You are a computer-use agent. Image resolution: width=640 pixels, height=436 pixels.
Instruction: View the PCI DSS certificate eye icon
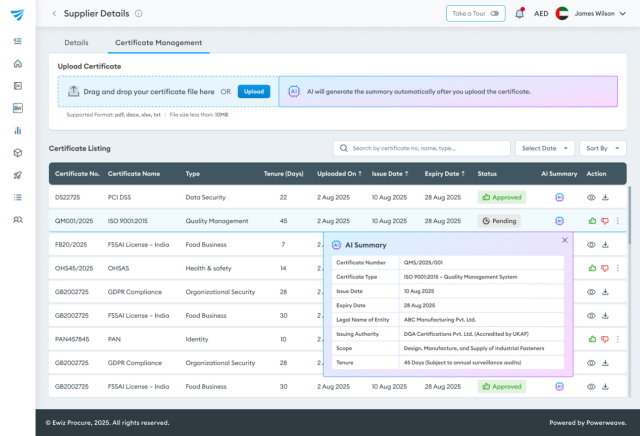tap(591, 197)
